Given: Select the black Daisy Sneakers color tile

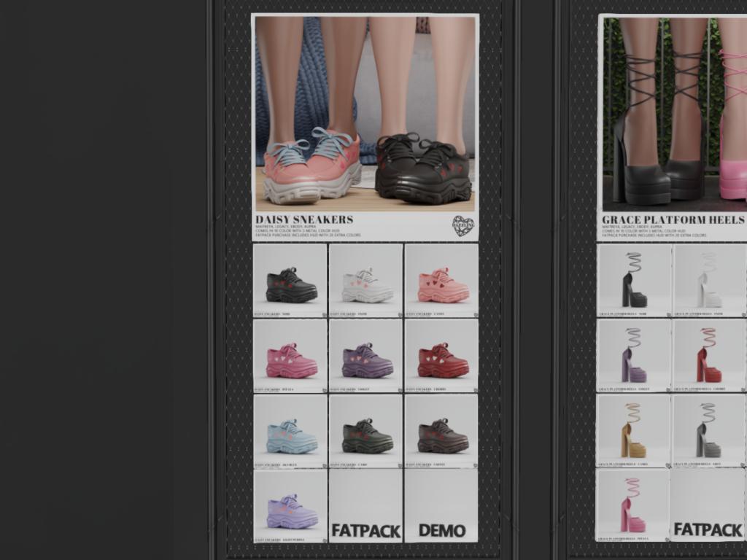Looking at the screenshot, I should coord(290,281).
